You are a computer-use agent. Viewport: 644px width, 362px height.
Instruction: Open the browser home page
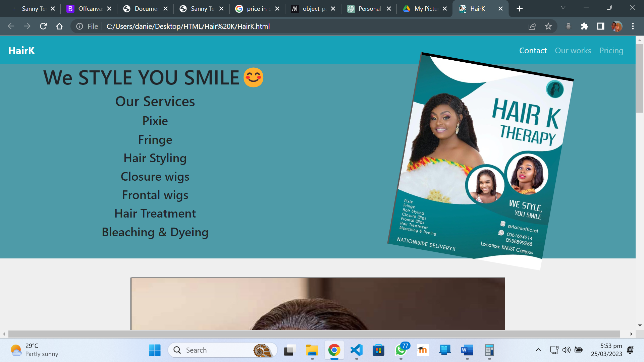click(59, 26)
